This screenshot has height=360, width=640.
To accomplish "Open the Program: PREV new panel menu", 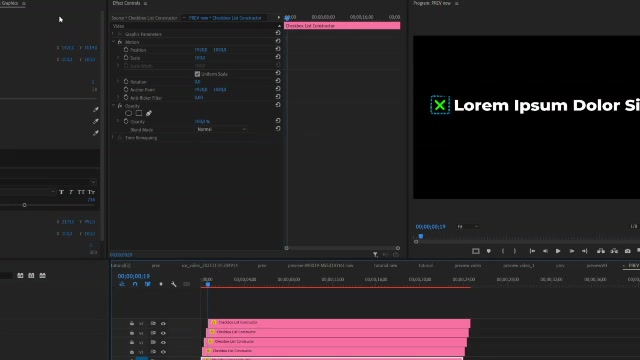I will [x=456, y=3].
